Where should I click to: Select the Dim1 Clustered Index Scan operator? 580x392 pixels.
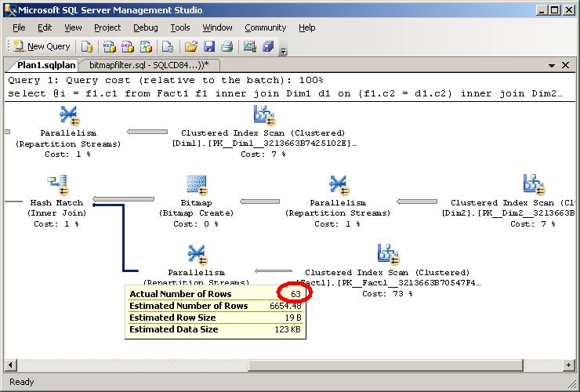(x=264, y=132)
